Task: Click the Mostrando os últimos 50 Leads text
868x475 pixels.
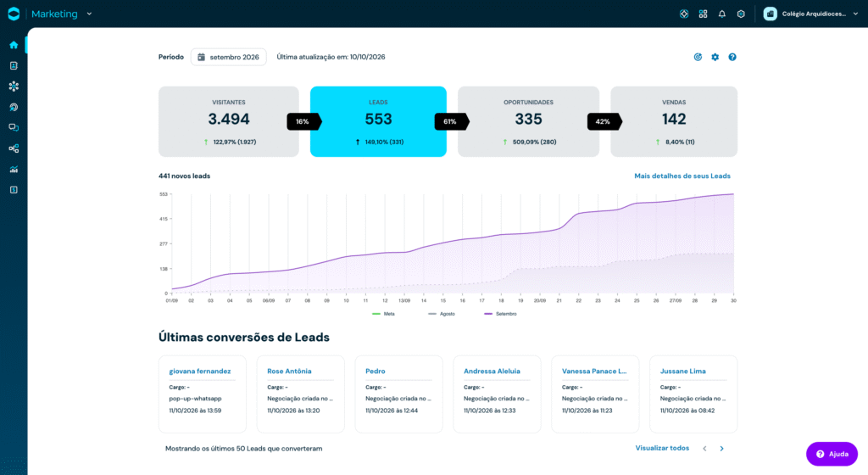Action: coord(243,449)
